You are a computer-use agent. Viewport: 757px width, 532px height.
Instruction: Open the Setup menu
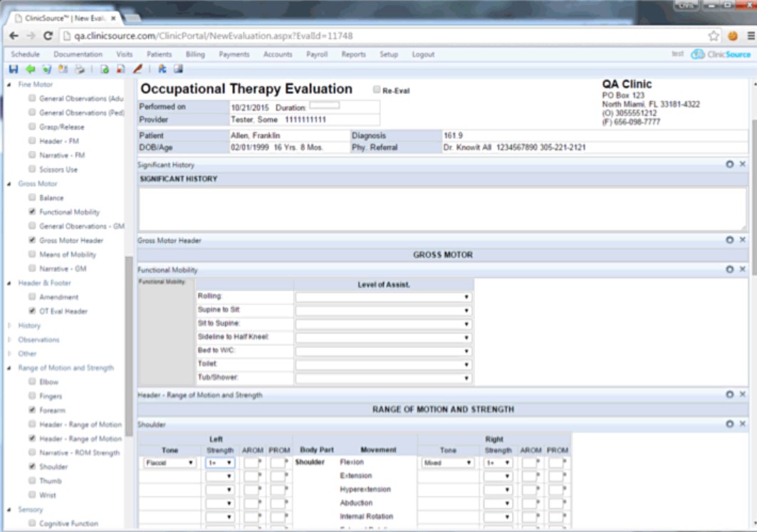coord(389,54)
